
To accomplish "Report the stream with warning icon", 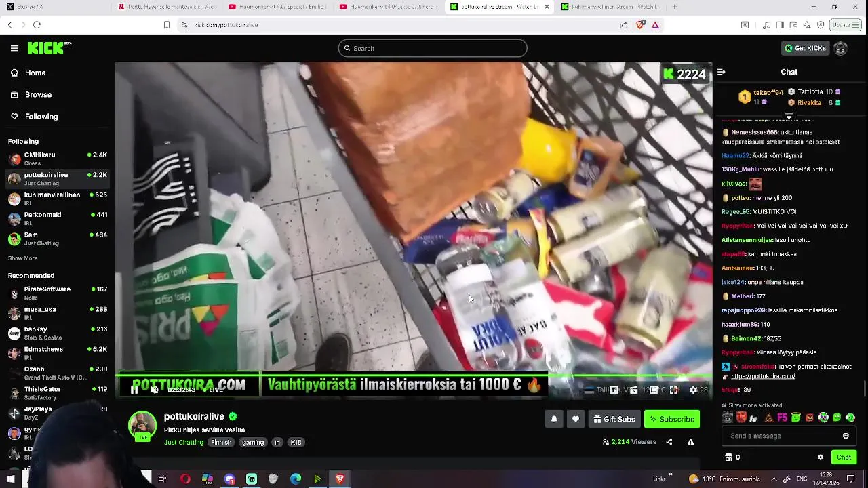I will click(x=690, y=442).
